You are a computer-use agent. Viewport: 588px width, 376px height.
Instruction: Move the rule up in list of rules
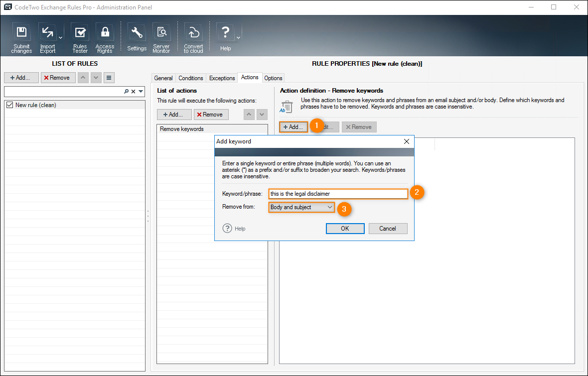[83, 78]
